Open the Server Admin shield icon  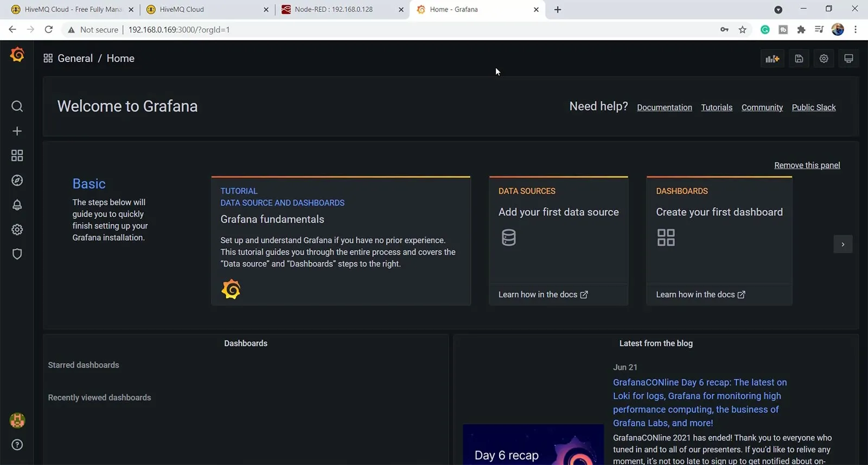17,254
